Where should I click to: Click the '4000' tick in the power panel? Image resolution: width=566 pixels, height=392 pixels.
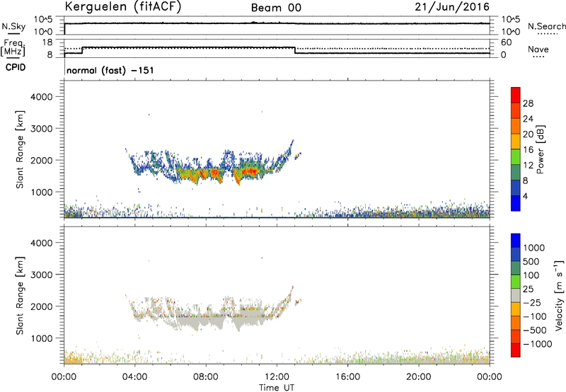pyautogui.click(x=42, y=97)
